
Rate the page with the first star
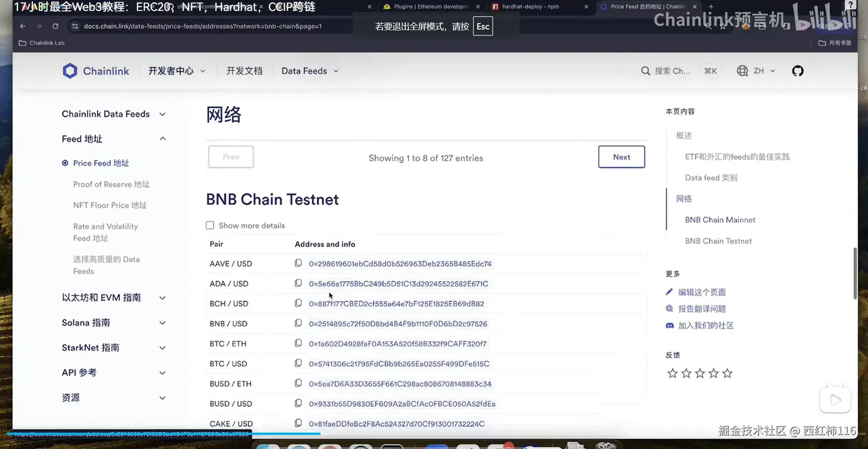(672, 373)
